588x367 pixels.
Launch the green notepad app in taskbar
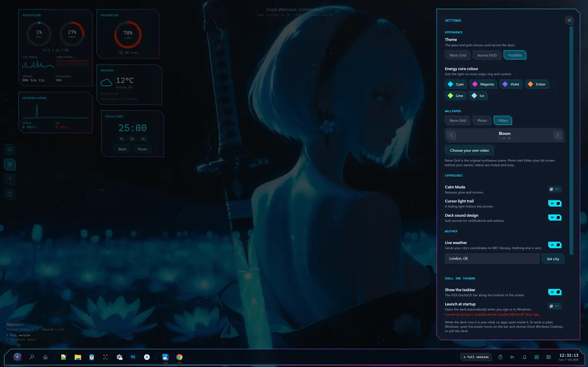[x=64, y=357]
